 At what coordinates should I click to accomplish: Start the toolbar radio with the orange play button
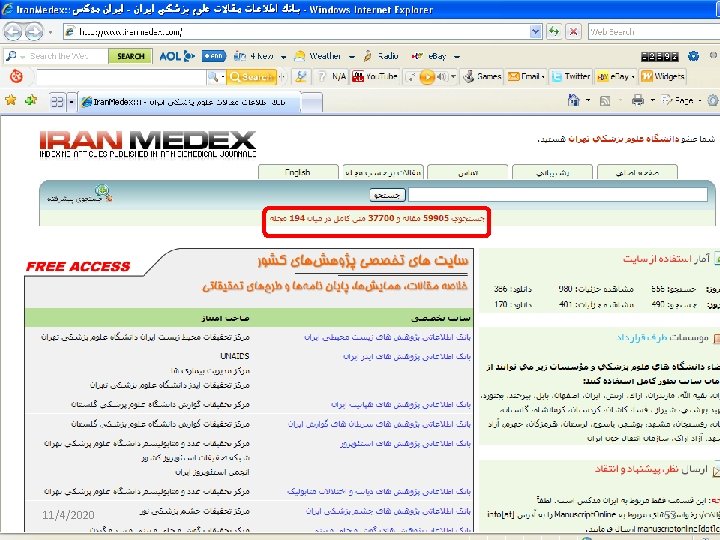[x=427, y=77]
